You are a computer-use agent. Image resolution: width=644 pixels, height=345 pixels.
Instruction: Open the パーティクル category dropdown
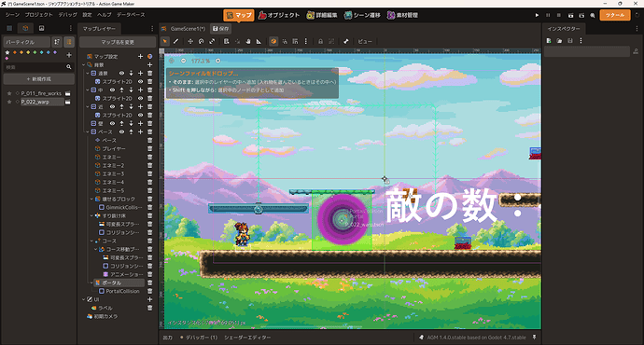coord(27,42)
